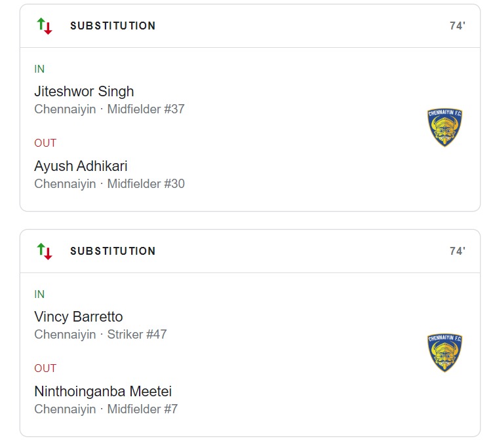
Task: Click the 74' minute in Vincy Barretto card
Action: point(457,252)
